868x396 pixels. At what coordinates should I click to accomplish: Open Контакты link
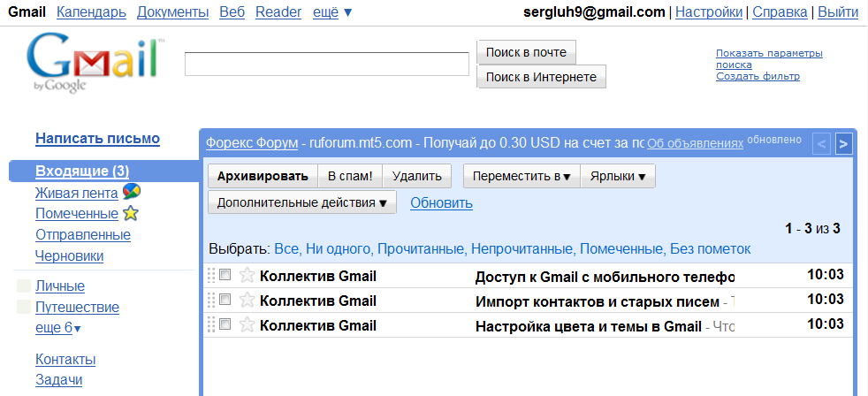65,360
